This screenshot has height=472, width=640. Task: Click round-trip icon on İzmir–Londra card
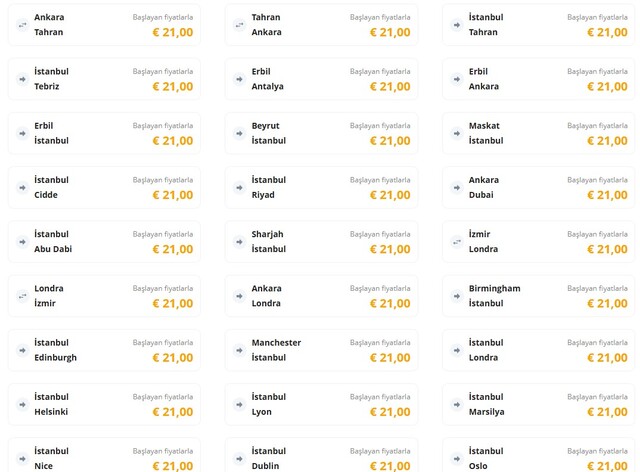(x=456, y=241)
